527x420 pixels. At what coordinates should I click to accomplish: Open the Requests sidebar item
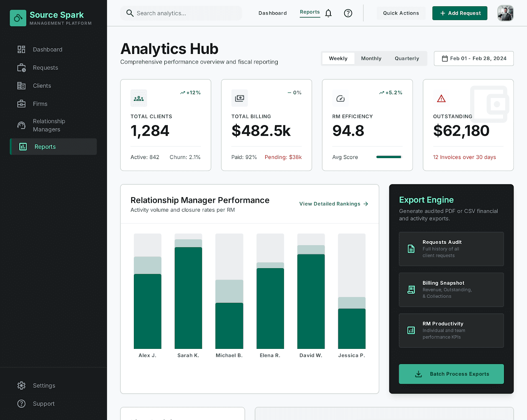coord(53,68)
